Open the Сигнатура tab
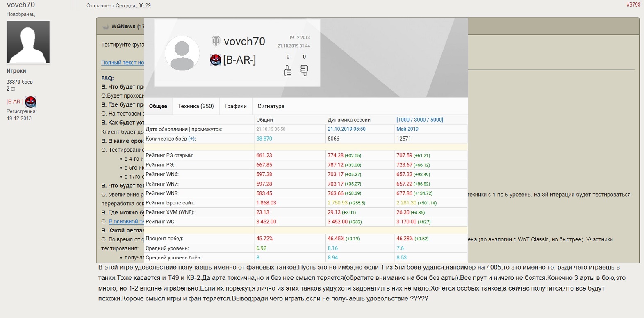The height and width of the screenshot is (318, 644). coord(271,106)
